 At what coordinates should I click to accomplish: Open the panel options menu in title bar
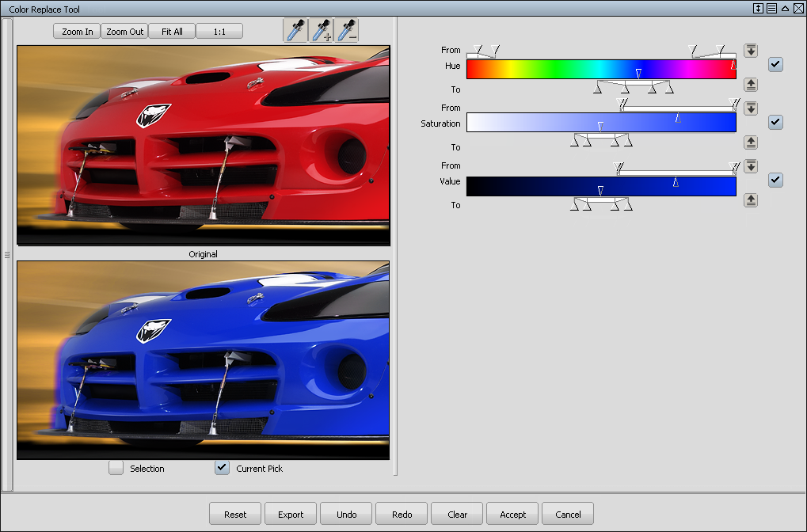point(771,9)
